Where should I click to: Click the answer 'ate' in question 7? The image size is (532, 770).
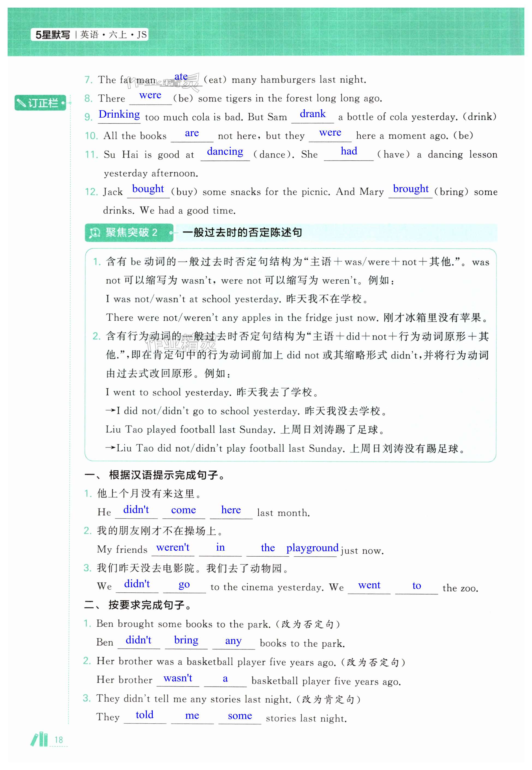coord(181,77)
